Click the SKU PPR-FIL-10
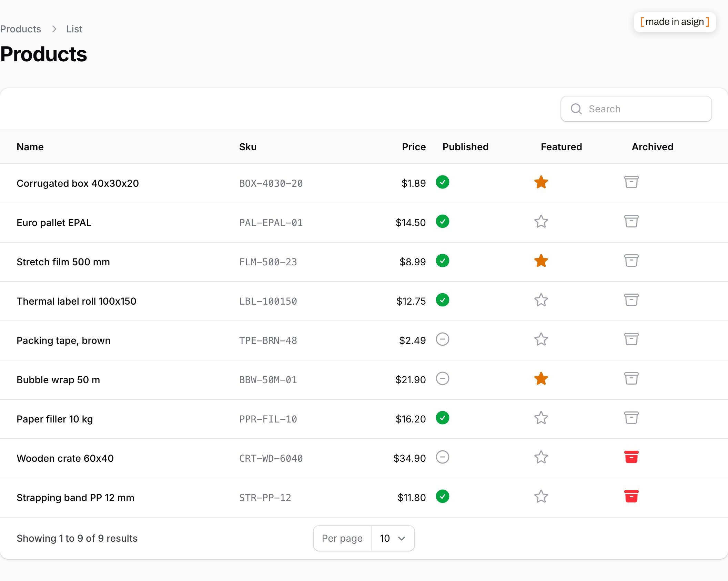The image size is (728, 581). click(268, 419)
